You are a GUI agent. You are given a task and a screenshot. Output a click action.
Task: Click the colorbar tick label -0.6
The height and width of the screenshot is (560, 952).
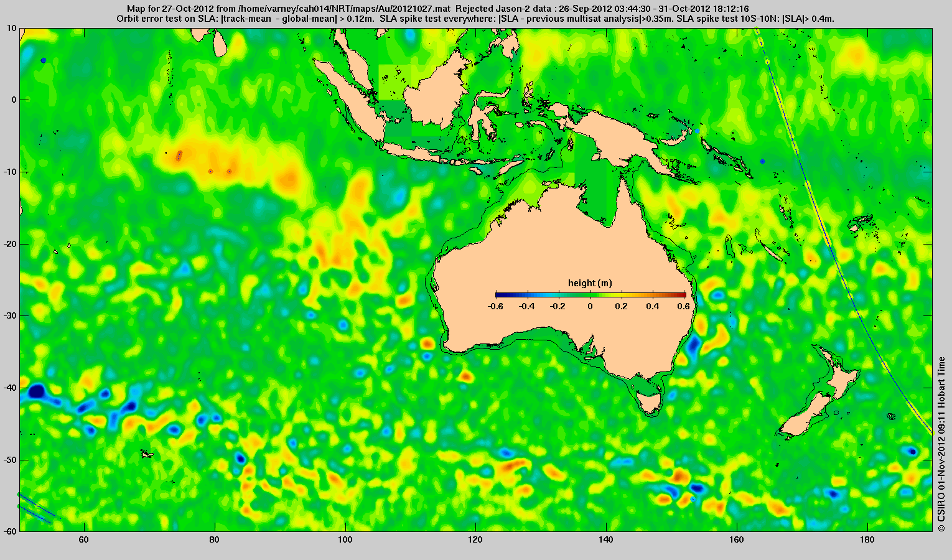point(495,306)
